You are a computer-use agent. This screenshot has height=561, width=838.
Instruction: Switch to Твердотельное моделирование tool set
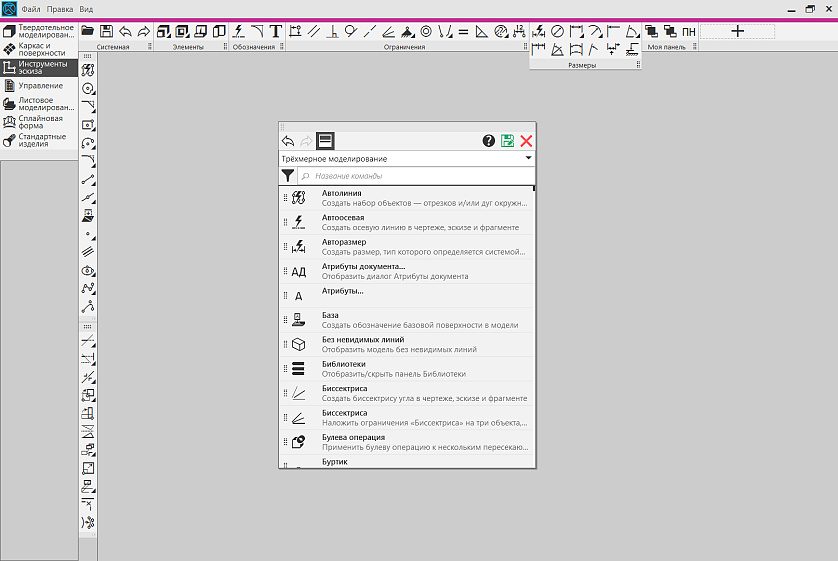point(39,31)
